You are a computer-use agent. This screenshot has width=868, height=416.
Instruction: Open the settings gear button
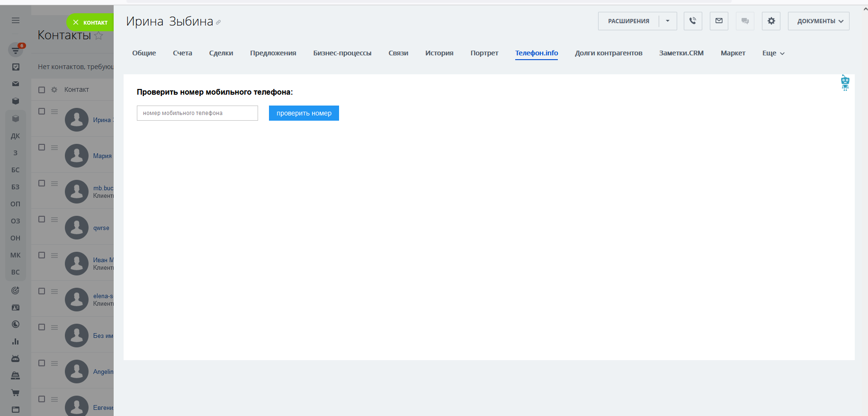pyautogui.click(x=771, y=21)
